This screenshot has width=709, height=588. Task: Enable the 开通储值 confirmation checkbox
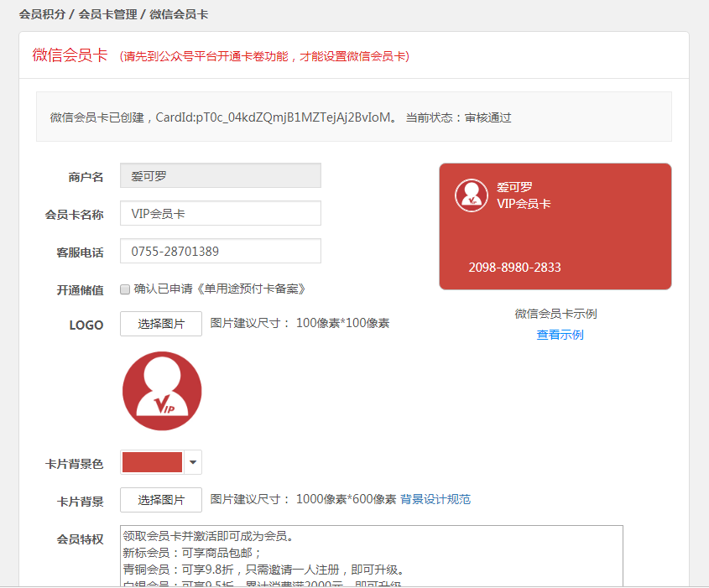125,289
